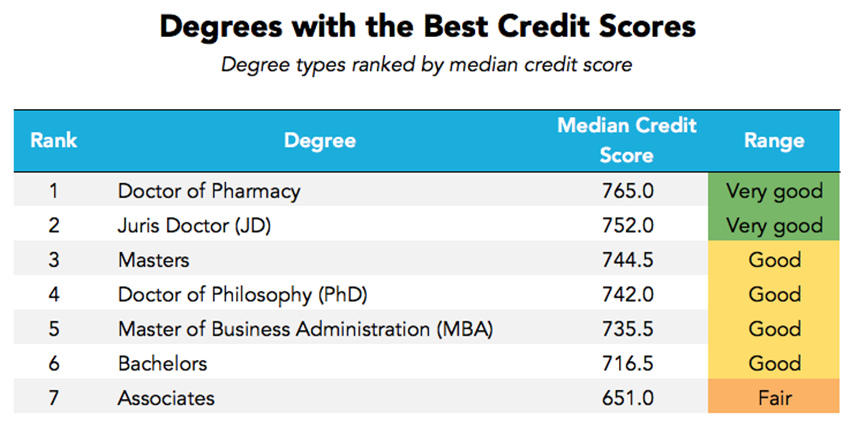
Task: Click the 765.0 credit score value
Action: [x=629, y=190]
